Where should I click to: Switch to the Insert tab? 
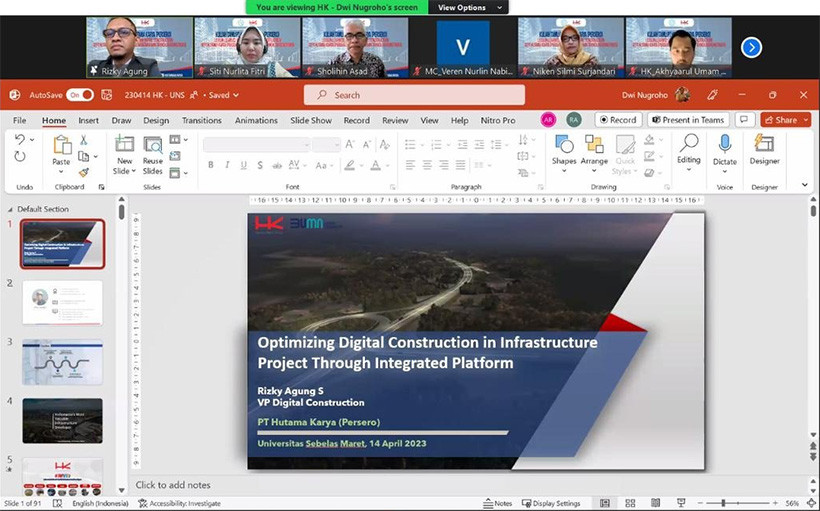pos(88,120)
